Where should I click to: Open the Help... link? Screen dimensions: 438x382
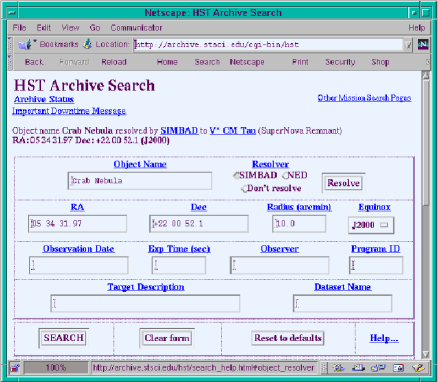384,338
